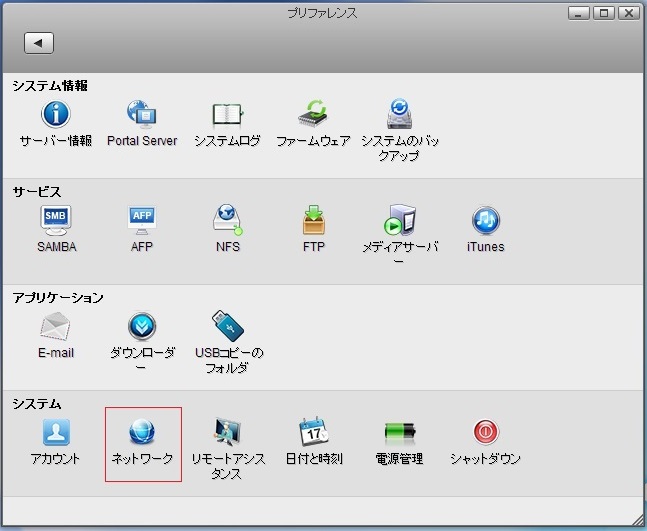Go back using the arrow button
This screenshot has width=647, height=531.
click(39, 43)
